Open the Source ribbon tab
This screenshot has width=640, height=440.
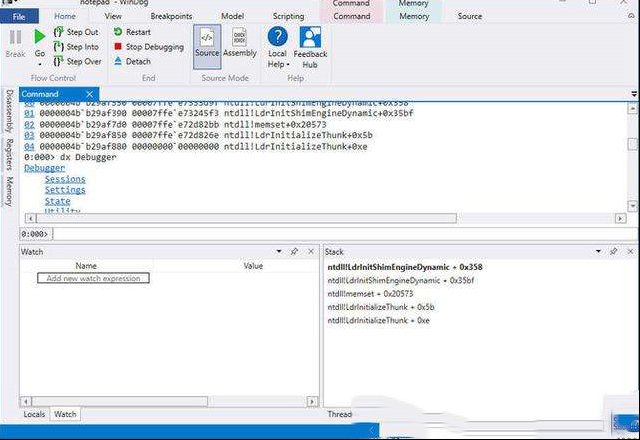469,16
